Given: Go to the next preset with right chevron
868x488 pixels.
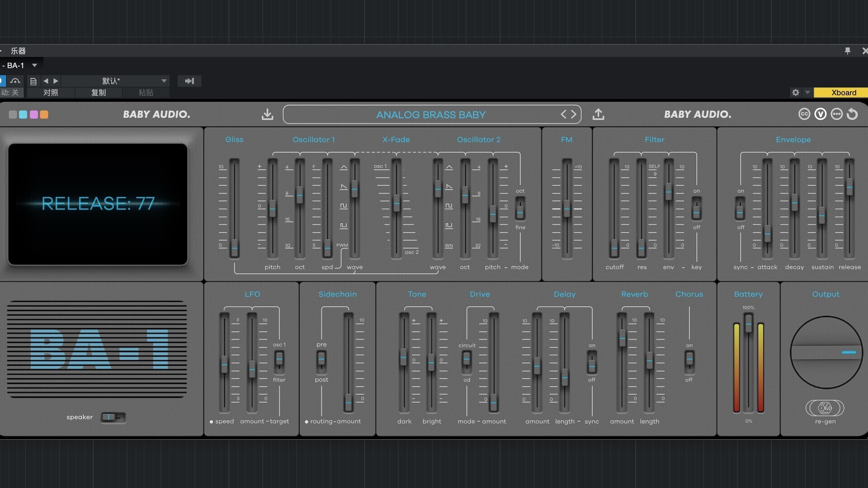Looking at the screenshot, I should pos(574,114).
